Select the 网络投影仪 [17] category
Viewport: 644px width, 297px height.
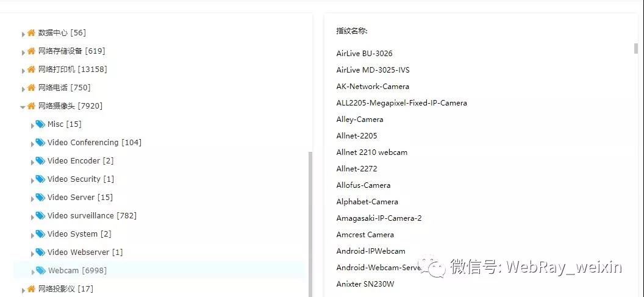[x=66, y=289]
